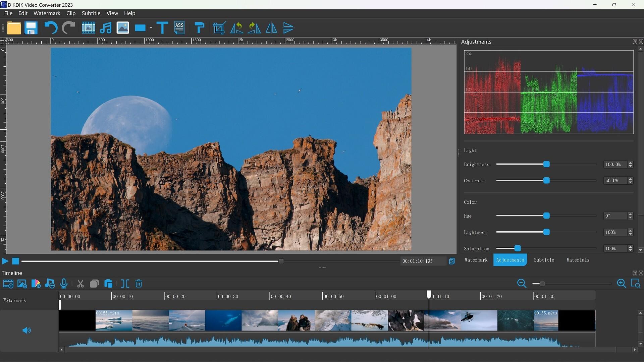Select the Add Text tool

pyautogui.click(x=162, y=28)
